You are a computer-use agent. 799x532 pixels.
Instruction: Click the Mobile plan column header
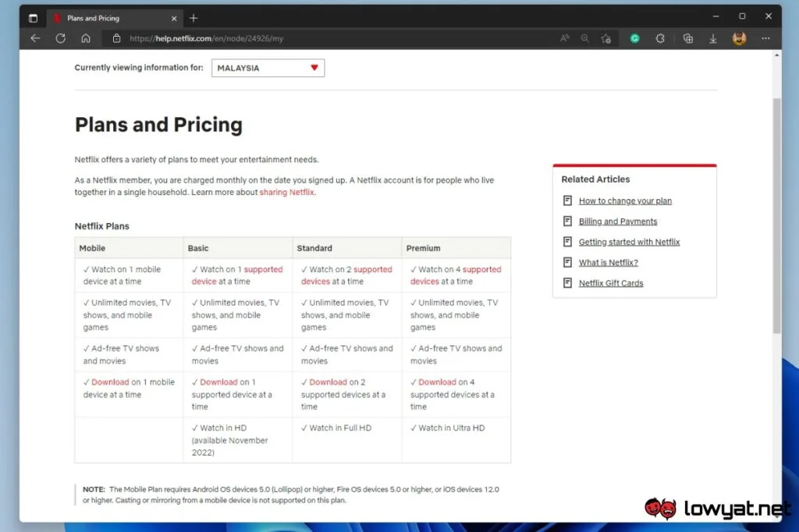(x=129, y=248)
